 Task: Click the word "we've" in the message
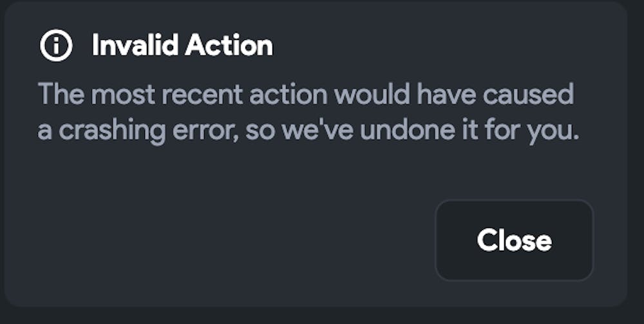pos(315,131)
